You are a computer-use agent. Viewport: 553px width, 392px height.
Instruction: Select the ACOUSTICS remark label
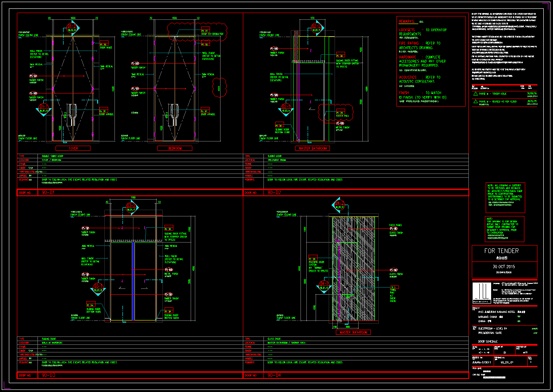pos(408,77)
